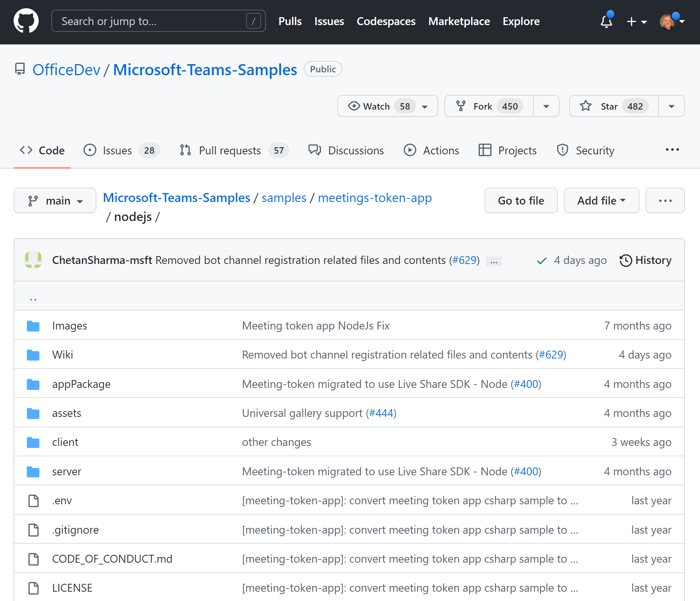Expand the Fork dropdown arrow

pos(545,106)
